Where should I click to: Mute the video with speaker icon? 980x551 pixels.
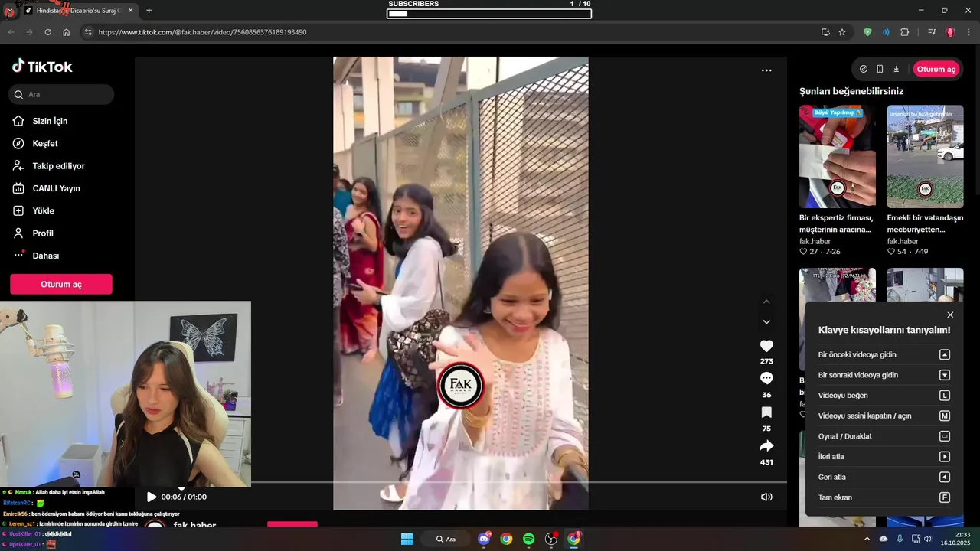(x=766, y=497)
